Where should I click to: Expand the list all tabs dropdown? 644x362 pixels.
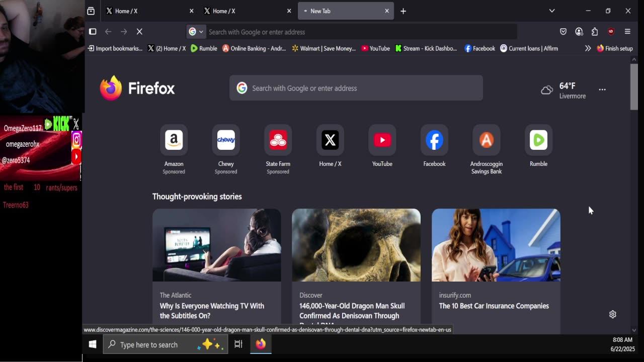[552, 11]
